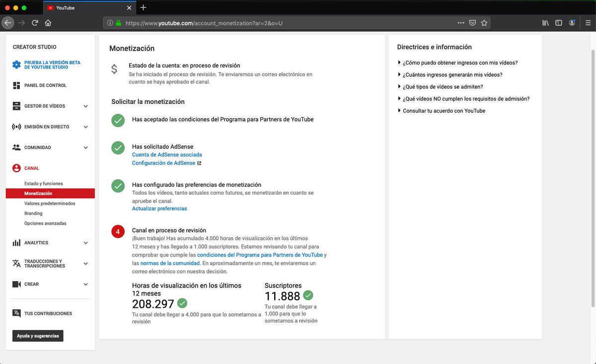The height and width of the screenshot is (364, 596).
Task: Expand ¿Qué vídeos NO cumplen los requisitos?
Action: (x=463, y=98)
